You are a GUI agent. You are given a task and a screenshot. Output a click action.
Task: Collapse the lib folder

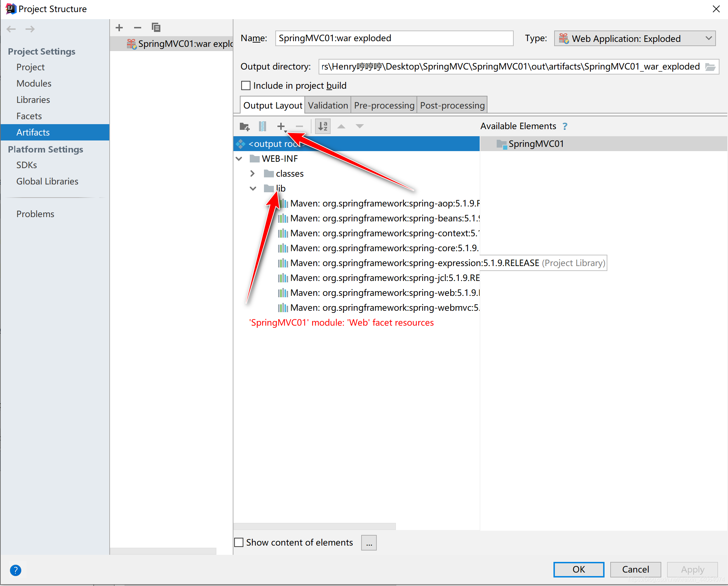[253, 188]
